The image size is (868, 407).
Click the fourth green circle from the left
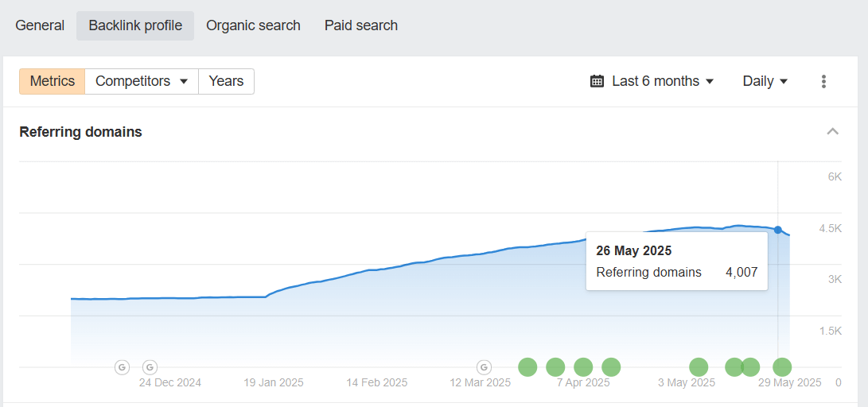tap(611, 367)
